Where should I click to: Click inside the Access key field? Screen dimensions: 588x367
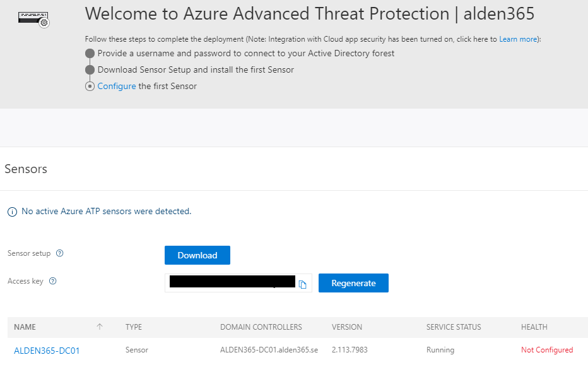(x=230, y=283)
